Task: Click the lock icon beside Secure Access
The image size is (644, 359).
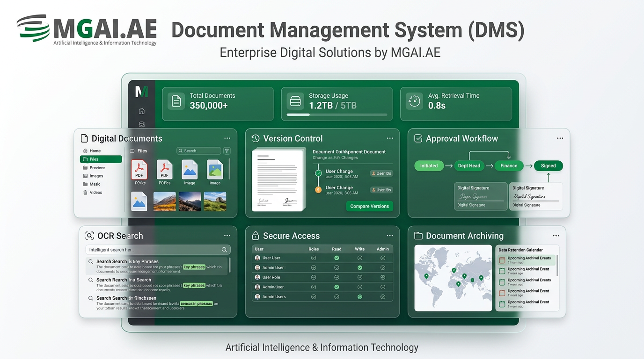Action: pyautogui.click(x=256, y=236)
